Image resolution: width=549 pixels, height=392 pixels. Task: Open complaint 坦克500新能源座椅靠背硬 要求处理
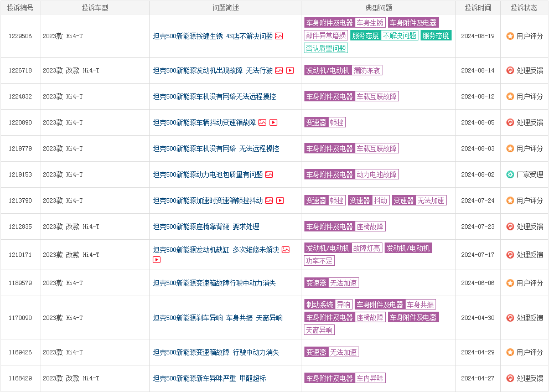point(206,226)
